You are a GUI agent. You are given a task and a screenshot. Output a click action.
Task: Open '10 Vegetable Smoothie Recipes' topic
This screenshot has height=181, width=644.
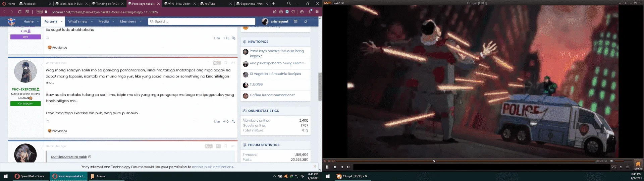pos(275,74)
